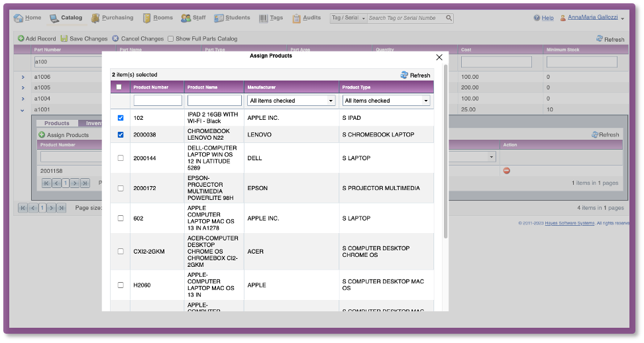Refresh the nested products grid
This screenshot has height=343, width=644.
[605, 134]
